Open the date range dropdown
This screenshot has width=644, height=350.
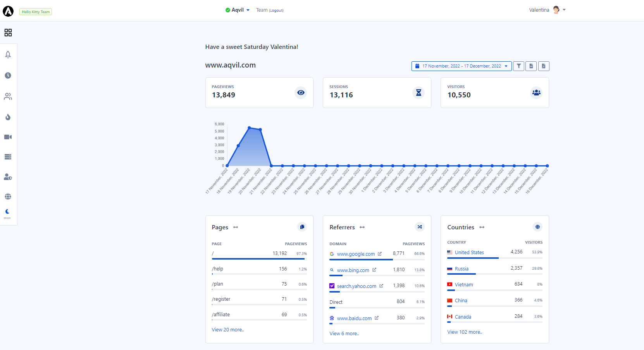461,66
